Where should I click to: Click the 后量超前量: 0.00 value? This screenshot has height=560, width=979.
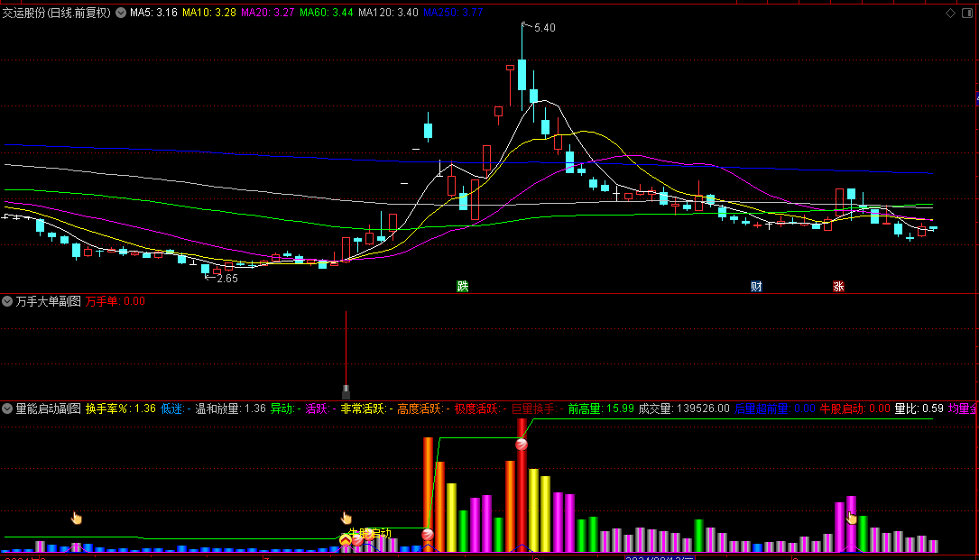click(775, 409)
